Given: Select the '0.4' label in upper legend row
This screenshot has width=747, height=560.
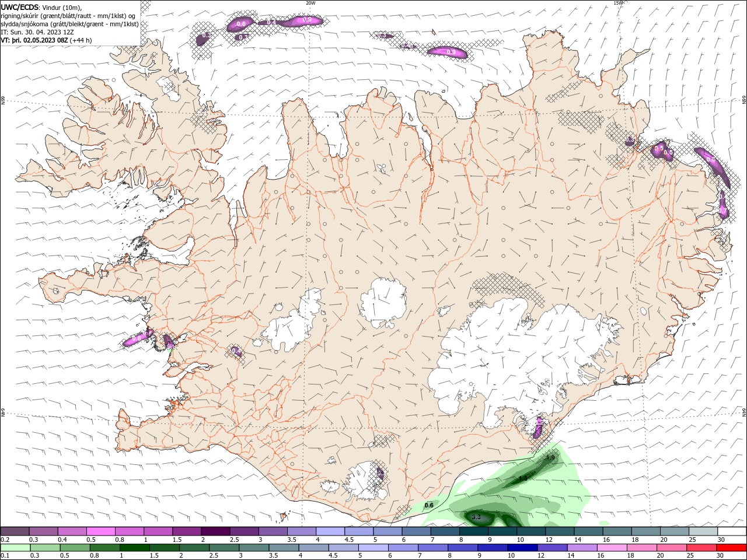Looking at the screenshot, I should (62, 540).
